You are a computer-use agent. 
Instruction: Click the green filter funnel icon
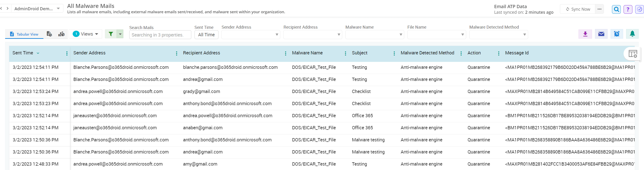111,34
